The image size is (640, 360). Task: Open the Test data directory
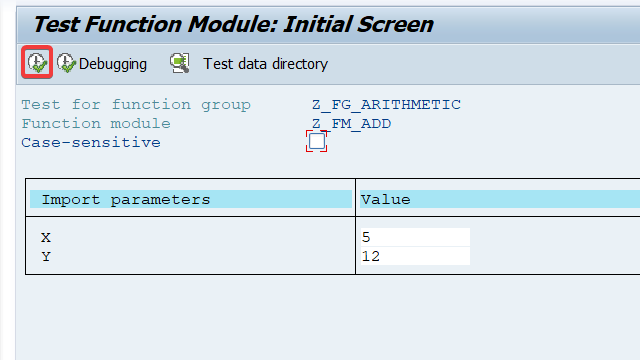[265, 64]
